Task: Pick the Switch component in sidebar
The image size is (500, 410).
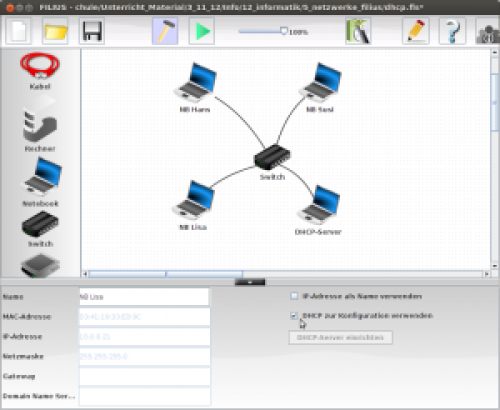Action: 40,229
